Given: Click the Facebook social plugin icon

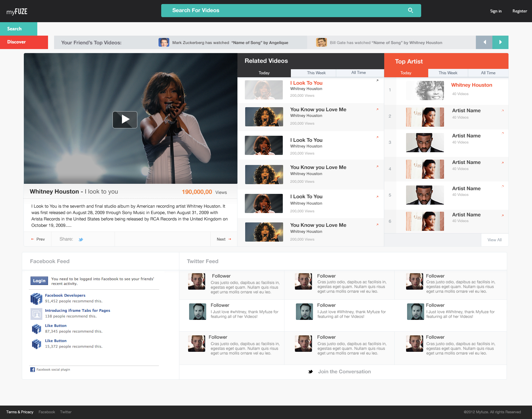Looking at the screenshot, I should pyautogui.click(x=33, y=370).
